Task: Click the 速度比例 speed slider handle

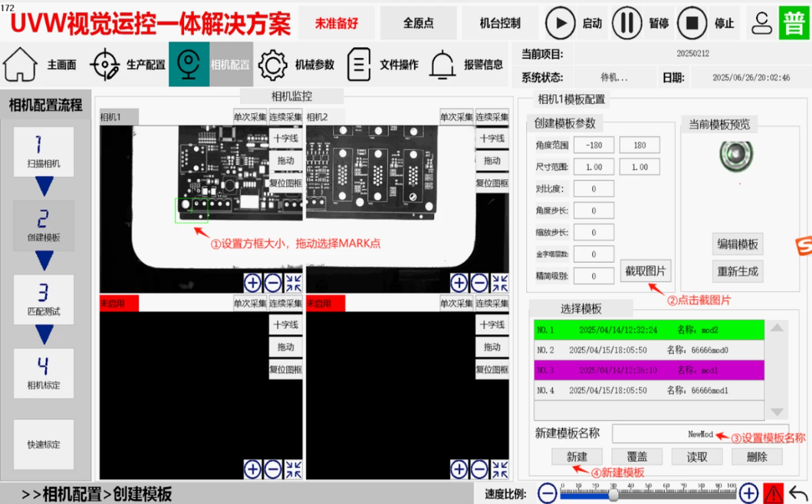Action: pyautogui.click(x=614, y=495)
